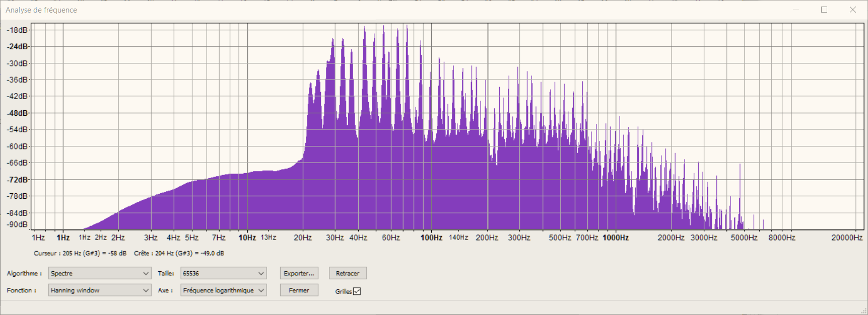Open the Algorithme dropdown showing Spectre
868x315 pixels.
coord(100,273)
